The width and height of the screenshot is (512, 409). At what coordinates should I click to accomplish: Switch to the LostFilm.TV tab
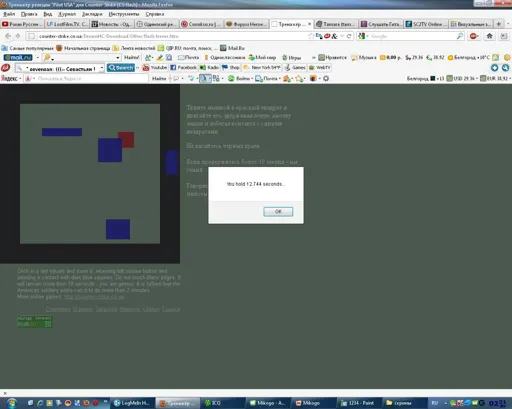point(67,24)
